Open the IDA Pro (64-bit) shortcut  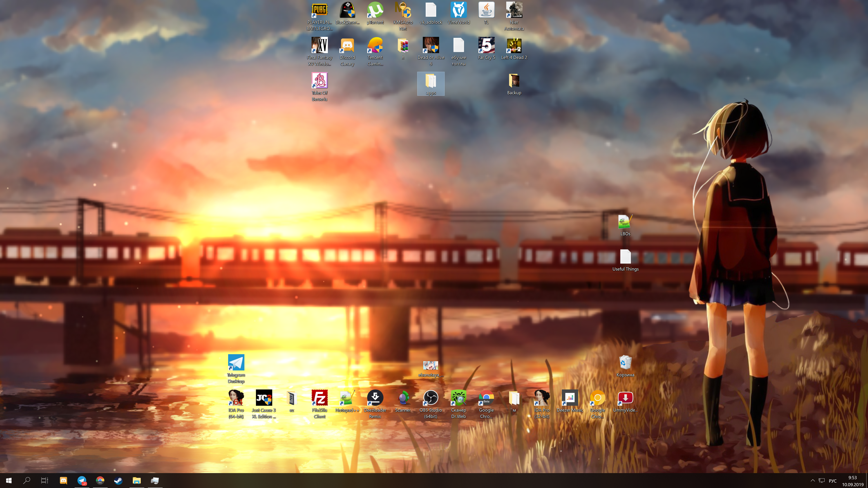[x=236, y=404]
